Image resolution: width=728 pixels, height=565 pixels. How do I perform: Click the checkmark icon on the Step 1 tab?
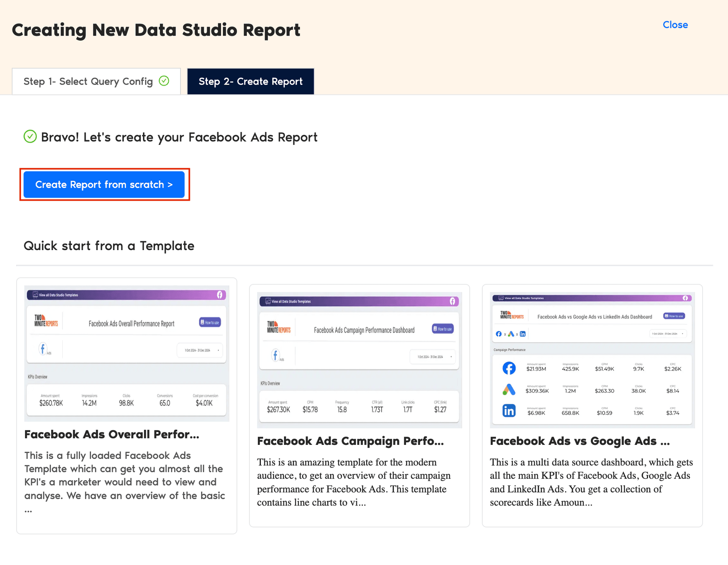pos(164,81)
